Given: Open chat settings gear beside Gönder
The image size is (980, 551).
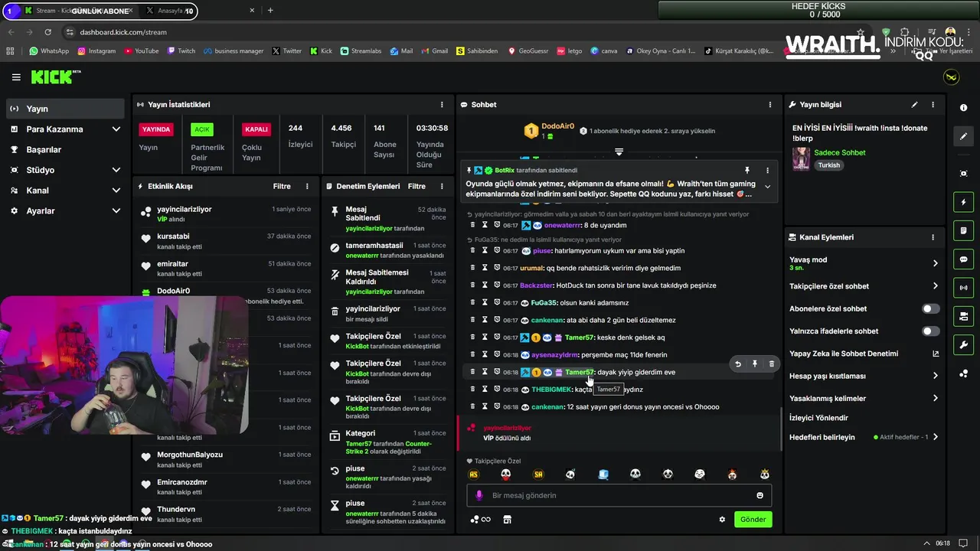Looking at the screenshot, I should point(722,520).
